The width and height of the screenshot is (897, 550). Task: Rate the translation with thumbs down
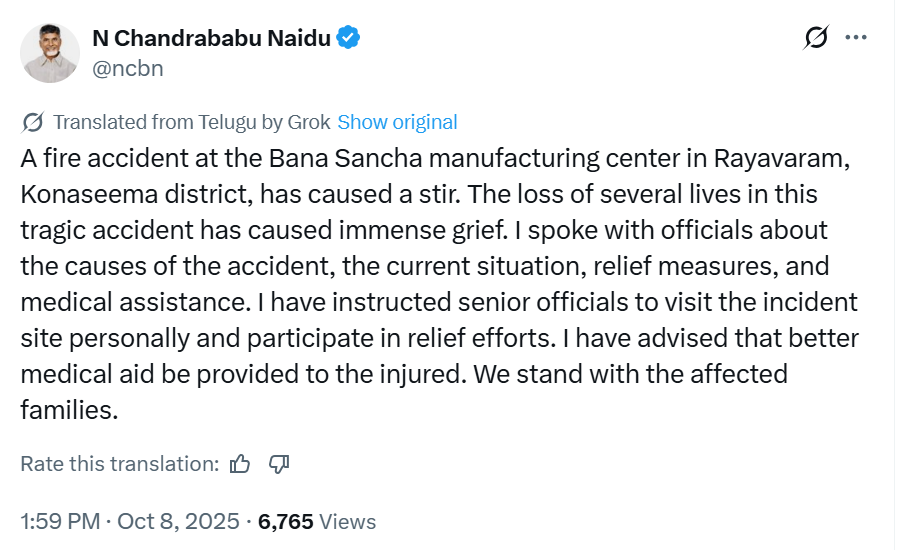click(x=280, y=464)
